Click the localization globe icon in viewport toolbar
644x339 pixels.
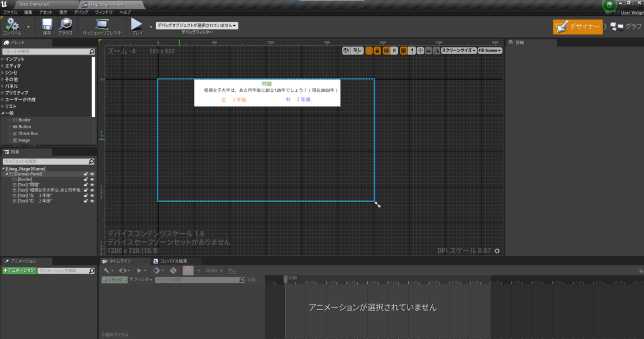coord(346,50)
